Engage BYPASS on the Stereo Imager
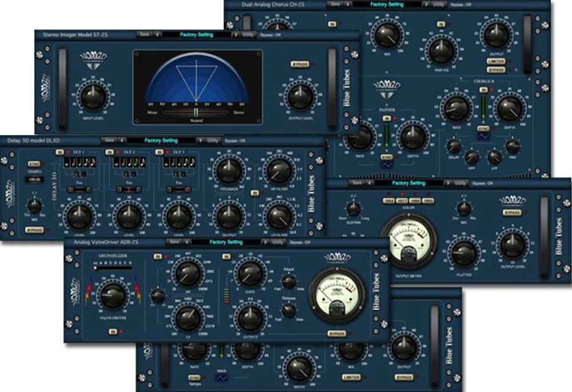 tap(300, 64)
